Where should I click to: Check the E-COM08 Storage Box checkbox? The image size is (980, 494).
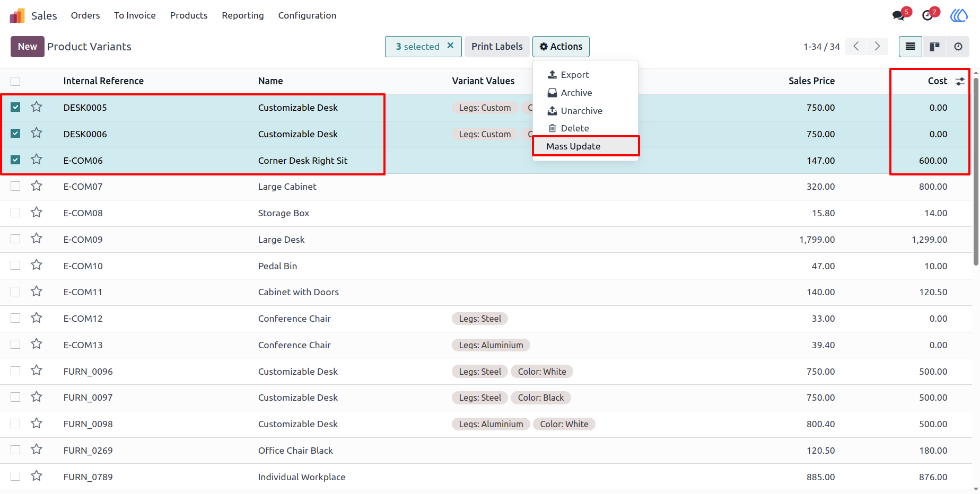point(15,213)
